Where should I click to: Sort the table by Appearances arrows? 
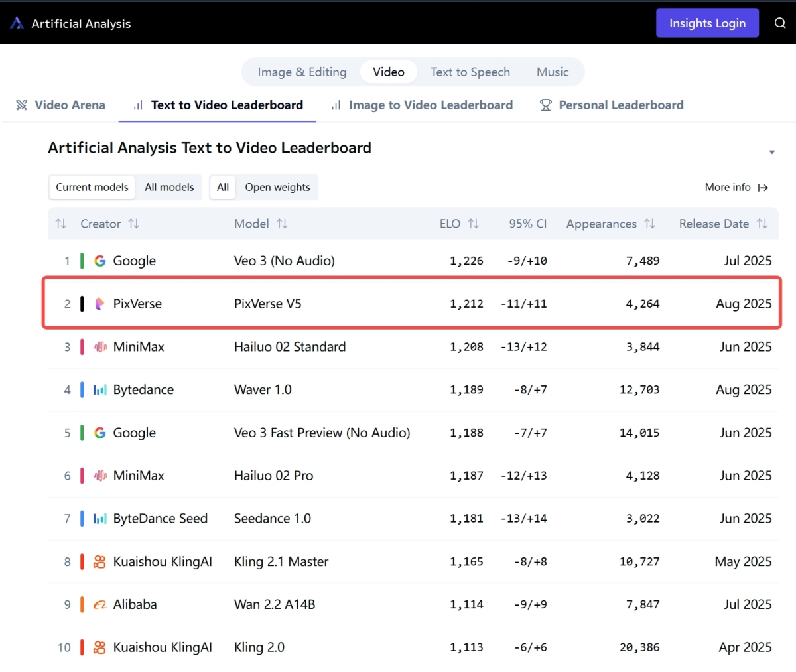click(650, 224)
